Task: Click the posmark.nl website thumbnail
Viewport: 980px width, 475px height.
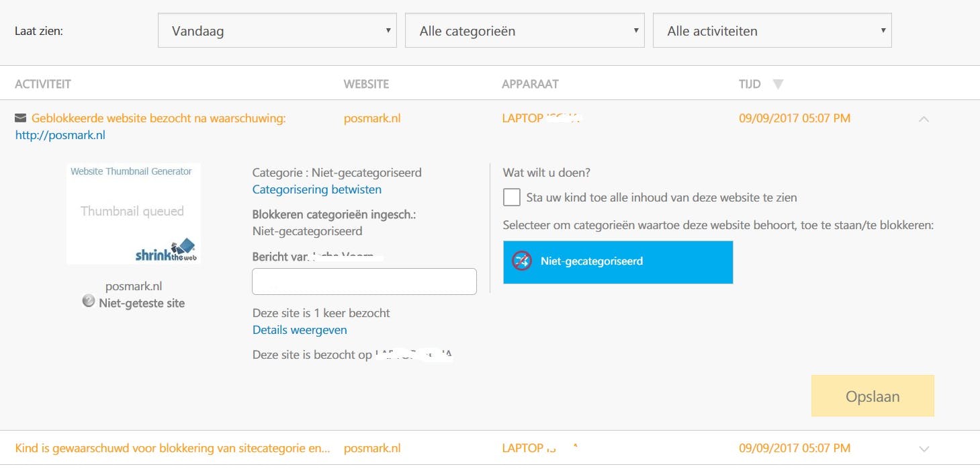Action: pyautogui.click(x=134, y=214)
